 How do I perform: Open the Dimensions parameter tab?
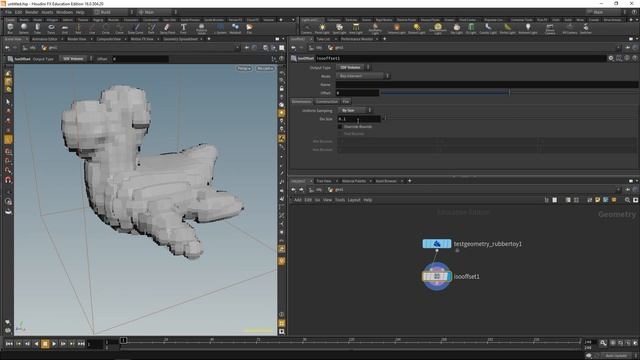302,102
